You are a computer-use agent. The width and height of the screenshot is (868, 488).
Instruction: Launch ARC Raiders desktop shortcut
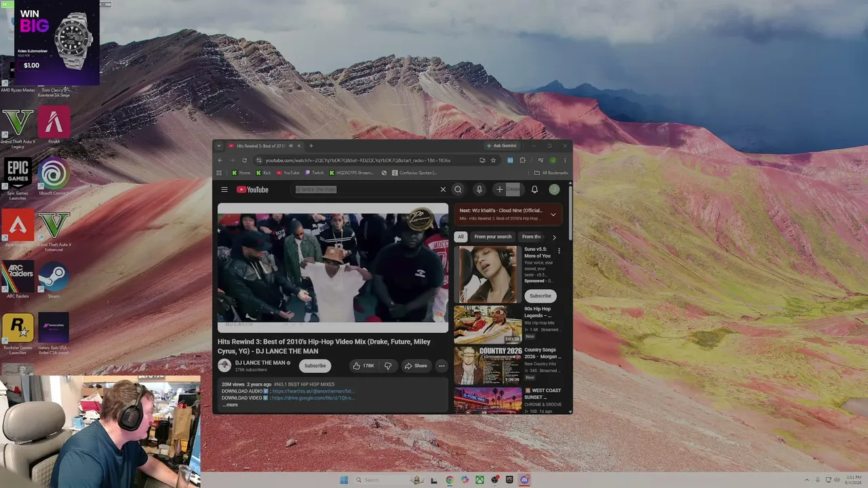coord(18,279)
